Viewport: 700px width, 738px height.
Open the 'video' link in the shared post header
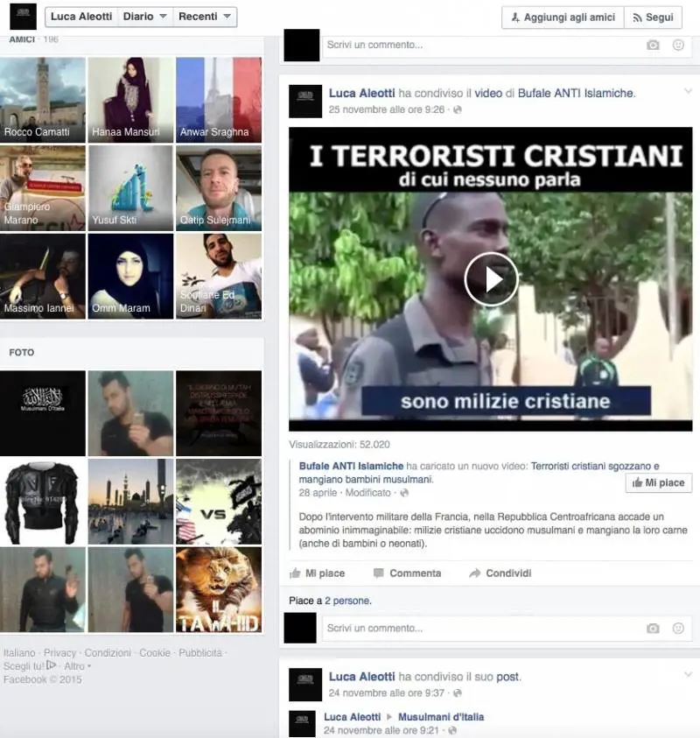click(488, 93)
